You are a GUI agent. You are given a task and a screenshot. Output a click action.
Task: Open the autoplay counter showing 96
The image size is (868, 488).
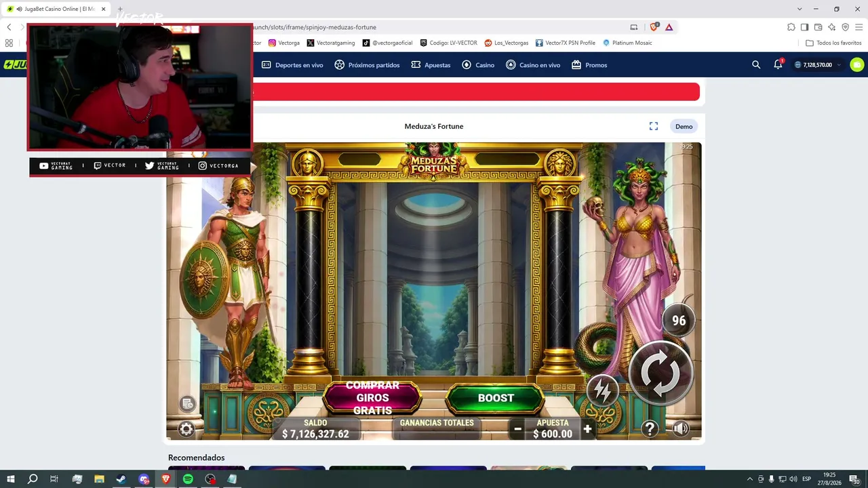679,321
